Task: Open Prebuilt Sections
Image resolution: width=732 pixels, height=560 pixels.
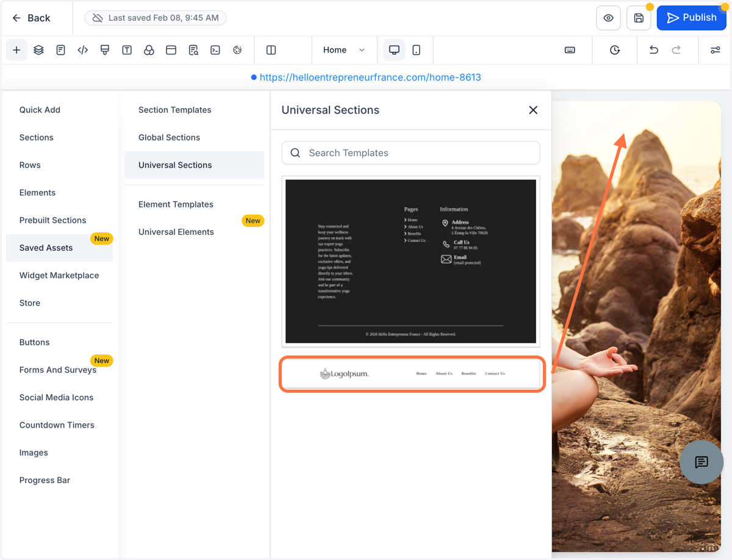Action: click(x=52, y=220)
